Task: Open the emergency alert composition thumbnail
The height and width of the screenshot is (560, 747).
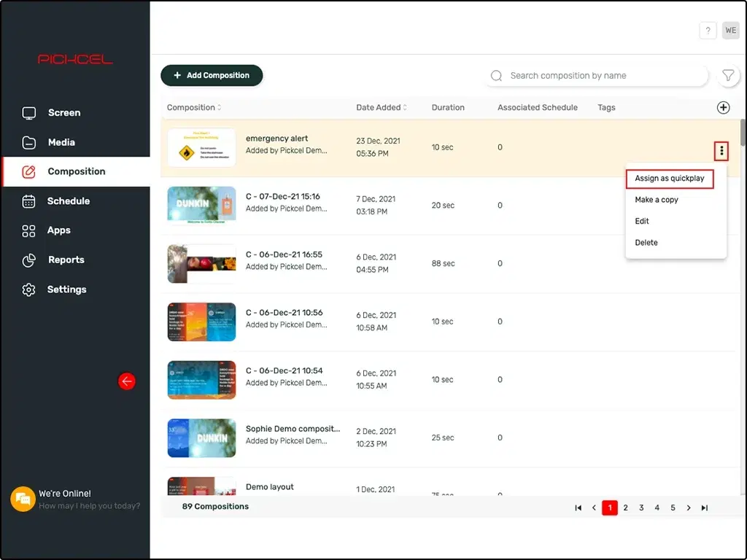Action: click(x=201, y=148)
